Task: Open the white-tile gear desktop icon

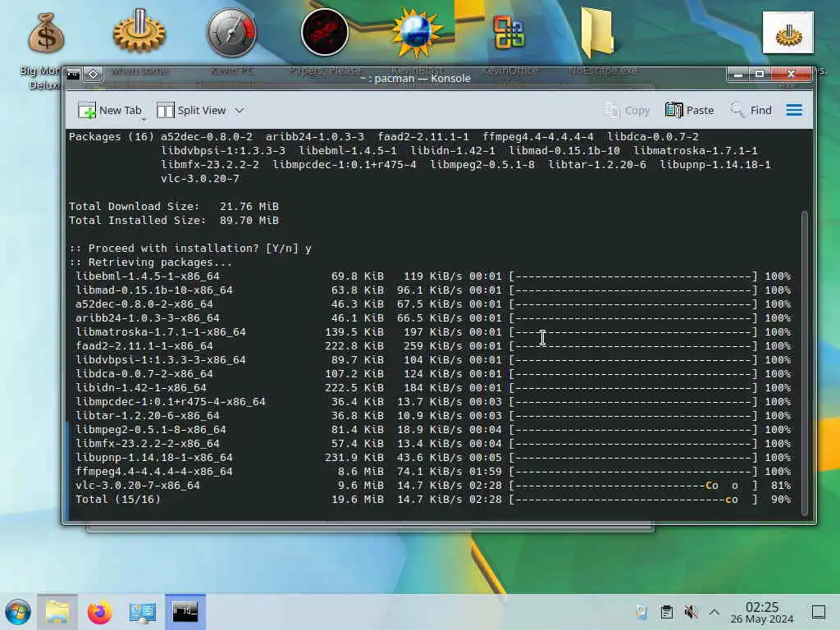Action: [x=787, y=33]
